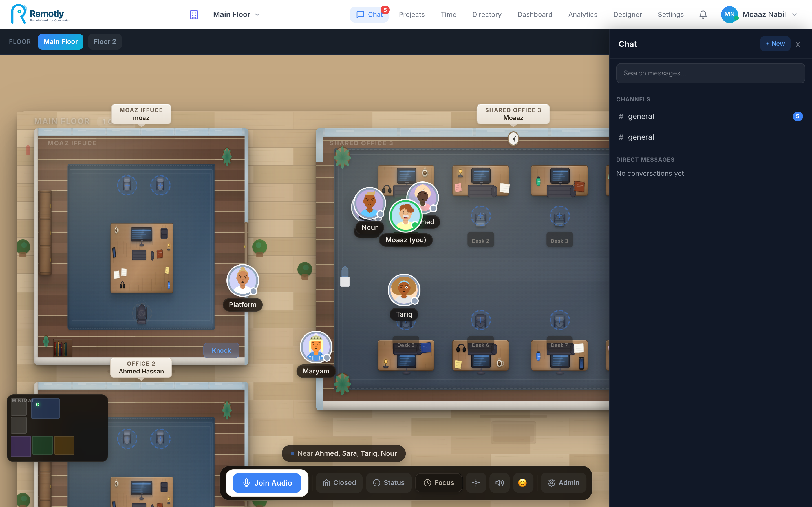The height and width of the screenshot is (507, 812).
Task: Open the Status selector
Action: click(389, 482)
